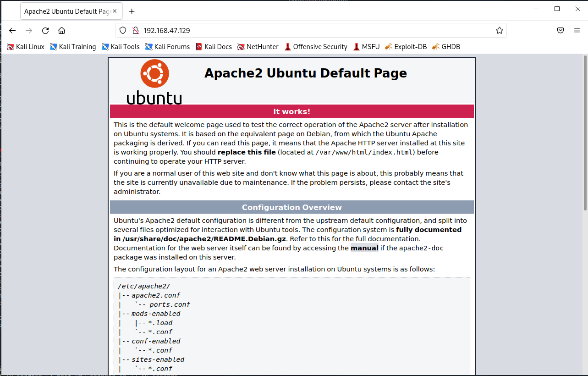Click the address bar showing 192.168.47.129

coord(311,30)
